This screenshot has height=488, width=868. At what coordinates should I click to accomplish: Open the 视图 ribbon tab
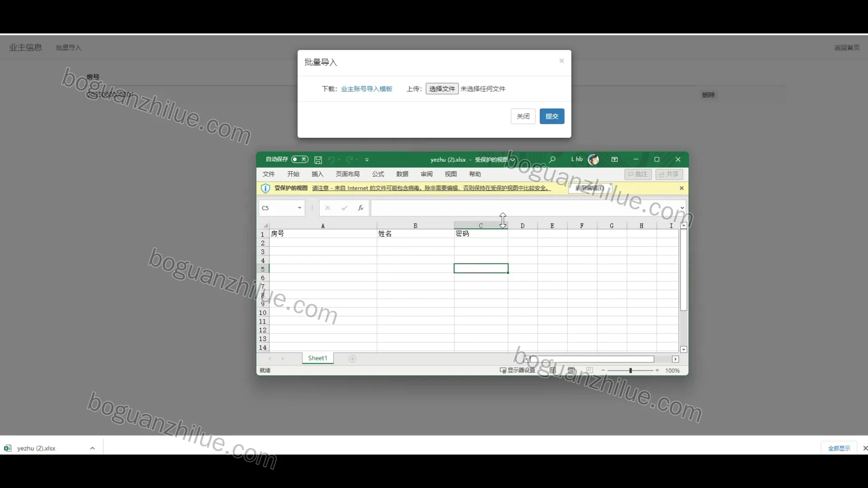pyautogui.click(x=451, y=174)
